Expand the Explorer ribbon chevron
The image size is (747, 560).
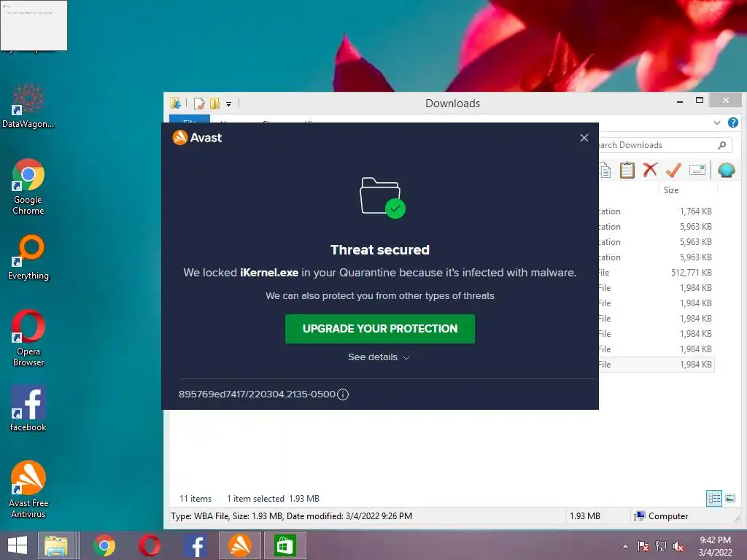717,122
